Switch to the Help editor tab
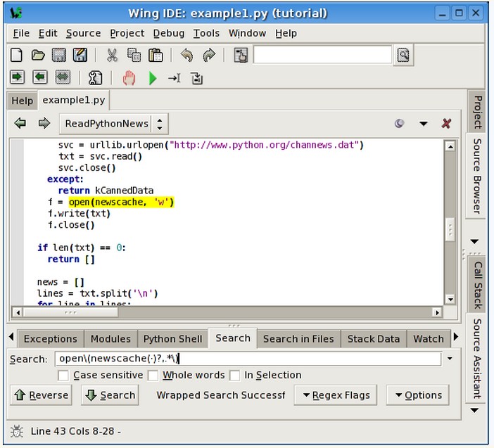This screenshot has width=494, height=448. [22, 101]
